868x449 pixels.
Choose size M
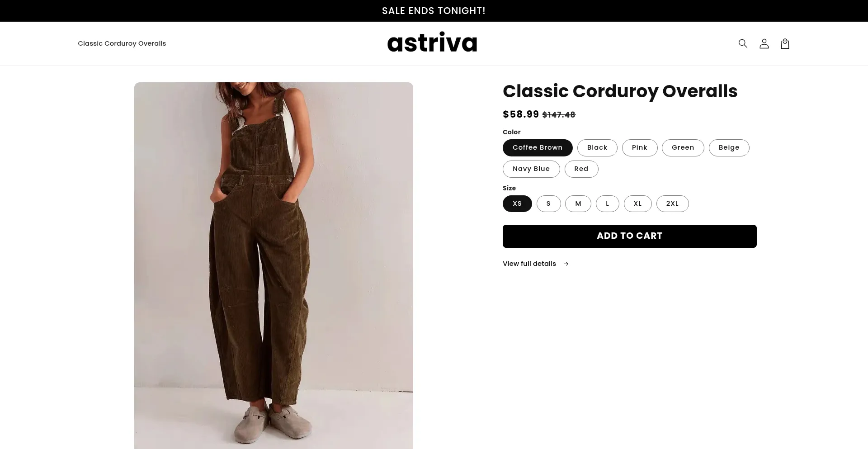[578, 203]
